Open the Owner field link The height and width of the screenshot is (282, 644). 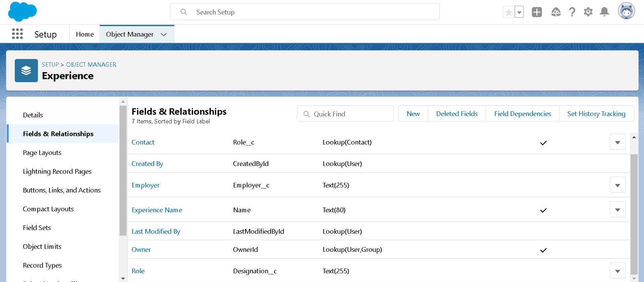[x=141, y=249]
